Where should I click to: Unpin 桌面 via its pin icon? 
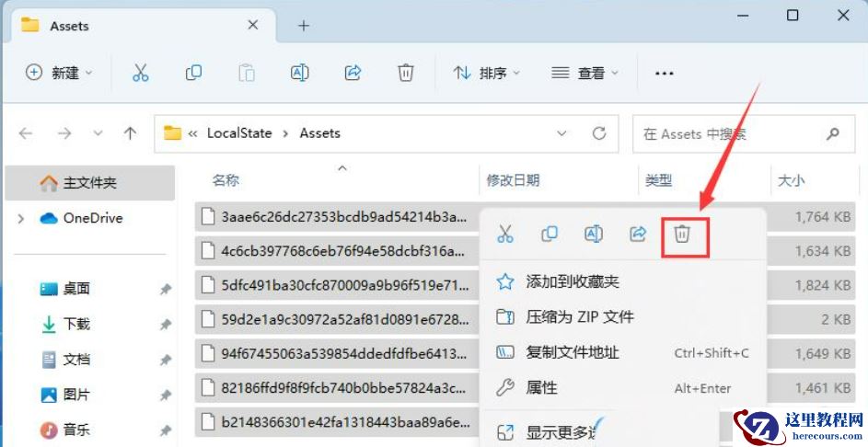[165, 289]
